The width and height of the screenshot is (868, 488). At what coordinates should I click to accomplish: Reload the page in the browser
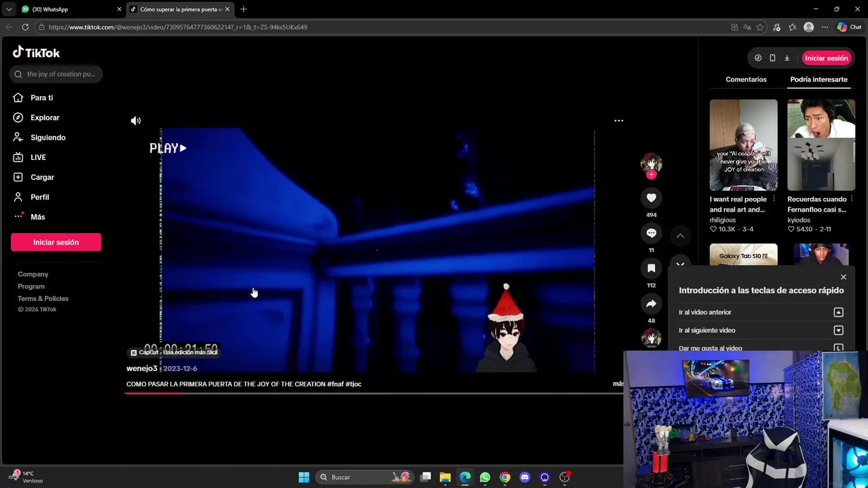coord(25,27)
